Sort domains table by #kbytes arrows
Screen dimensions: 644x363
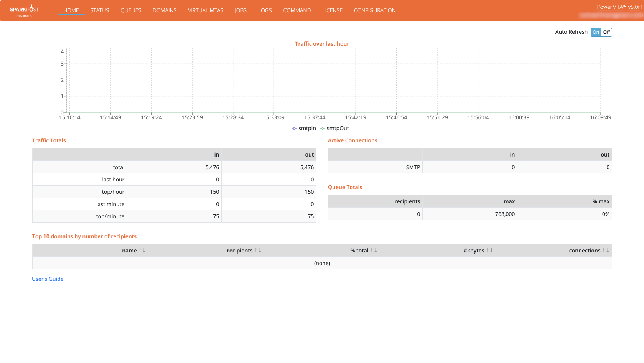[489, 251]
